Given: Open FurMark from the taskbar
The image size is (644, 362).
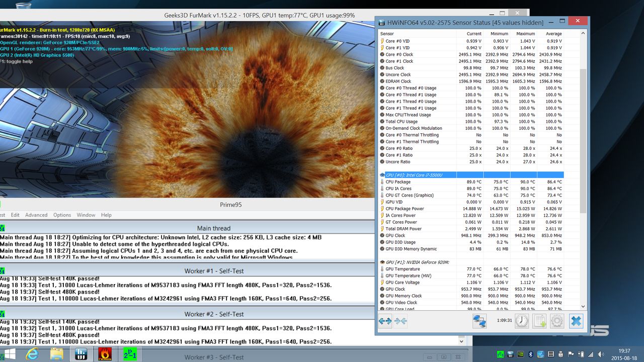Looking at the screenshot, I should pyautogui.click(x=105, y=353).
